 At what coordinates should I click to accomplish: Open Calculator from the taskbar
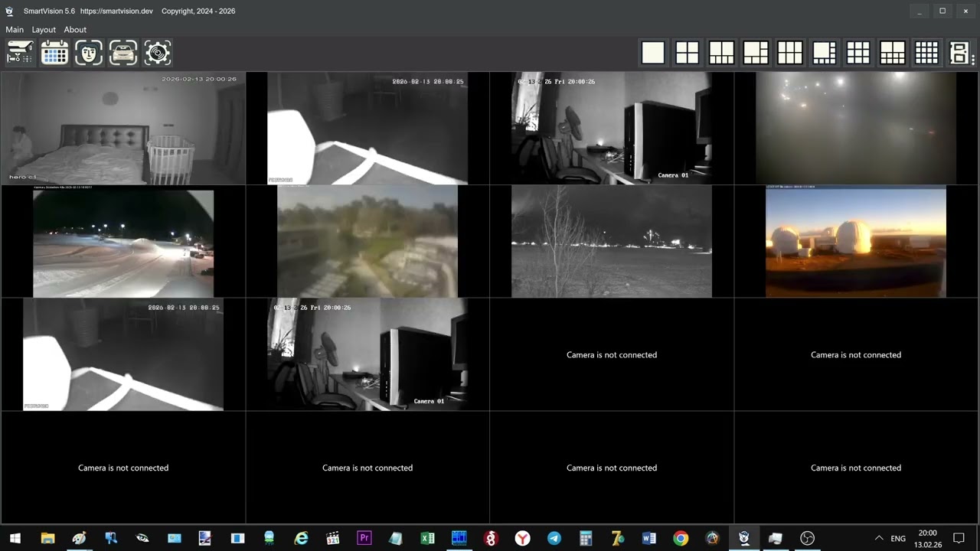586,538
